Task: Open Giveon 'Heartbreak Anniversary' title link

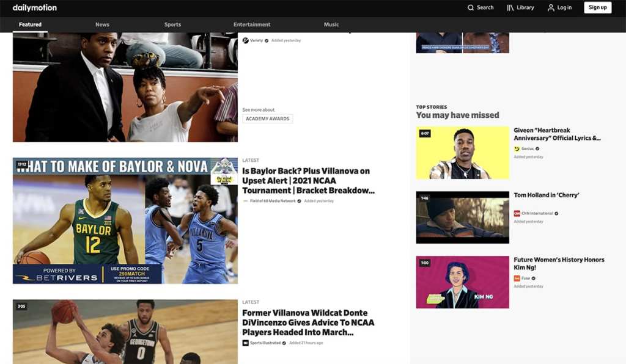Action: coord(557,134)
